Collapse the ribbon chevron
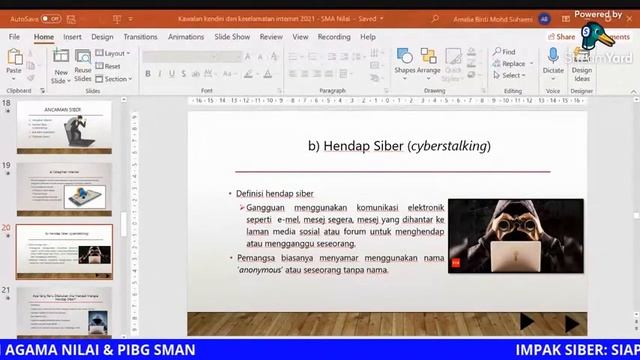 tap(633, 91)
